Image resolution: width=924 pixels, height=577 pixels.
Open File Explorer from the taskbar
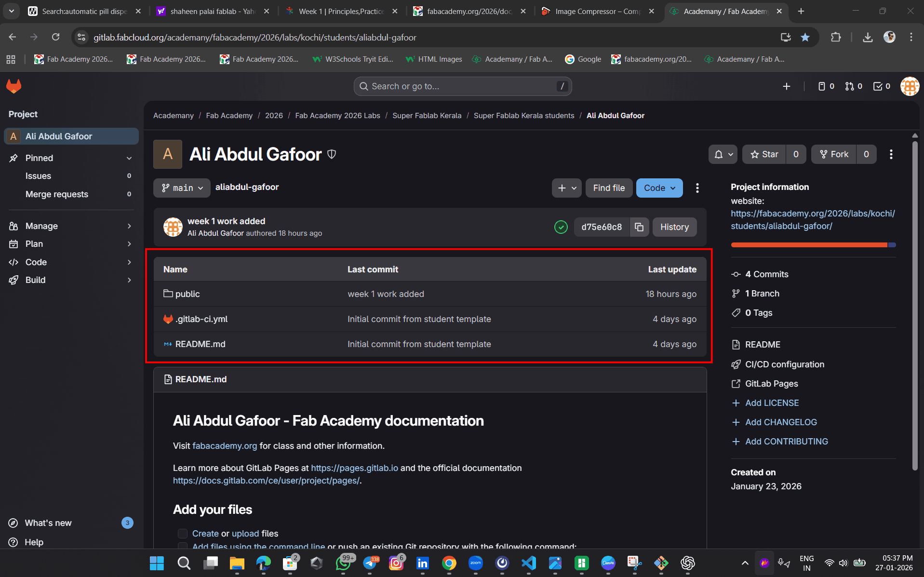[x=237, y=563]
